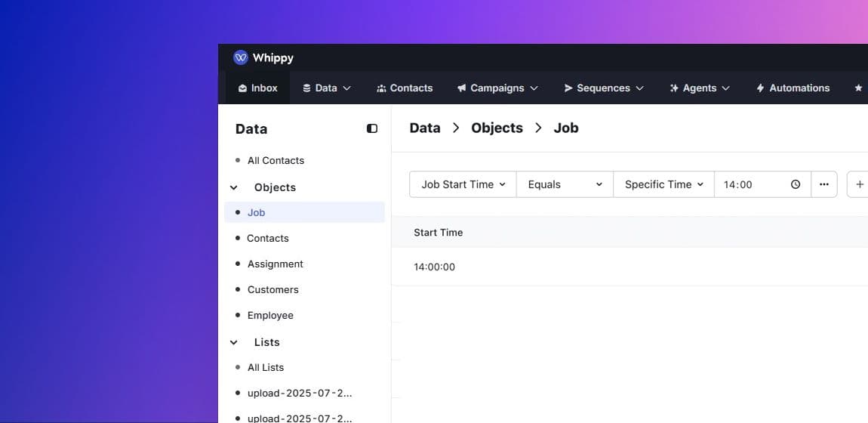The height and width of the screenshot is (423, 868).
Task: Click the Sequences arrow icon
Action: tap(568, 88)
